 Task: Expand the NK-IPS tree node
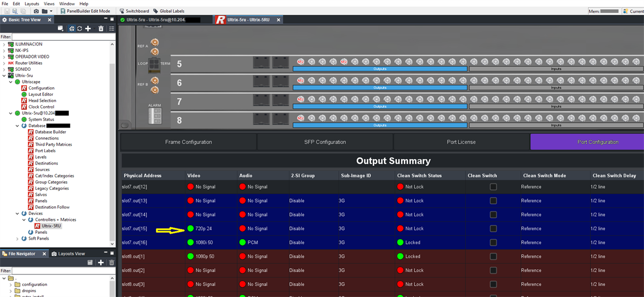[x=4, y=50]
